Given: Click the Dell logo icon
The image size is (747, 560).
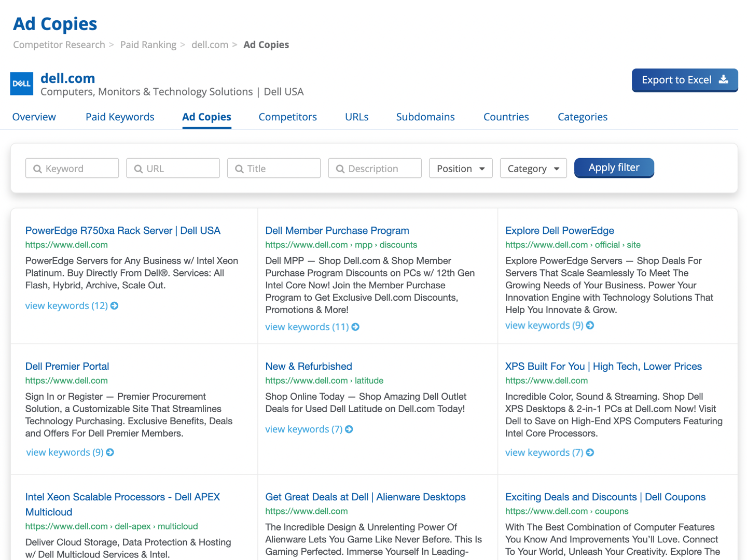Looking at the screenshot, I should [22, 83].
